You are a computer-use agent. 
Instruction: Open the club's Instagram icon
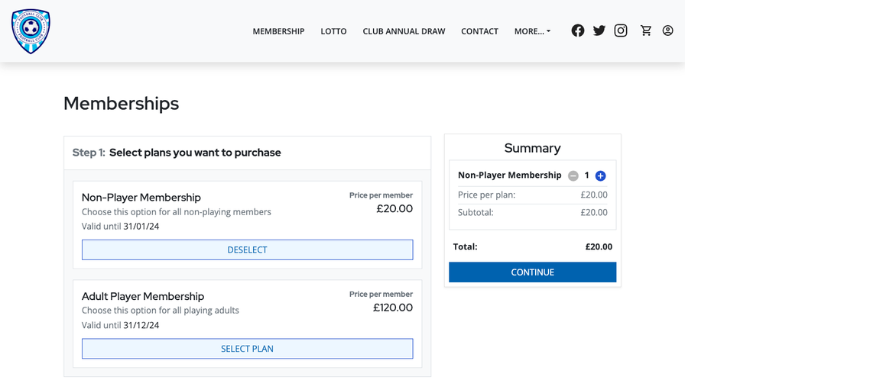[x=621, y=31]
